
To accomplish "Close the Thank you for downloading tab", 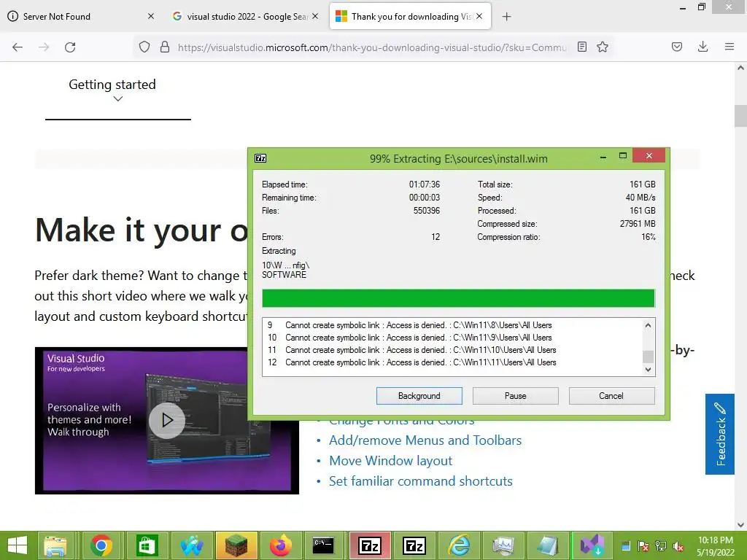I will (479, 16).
